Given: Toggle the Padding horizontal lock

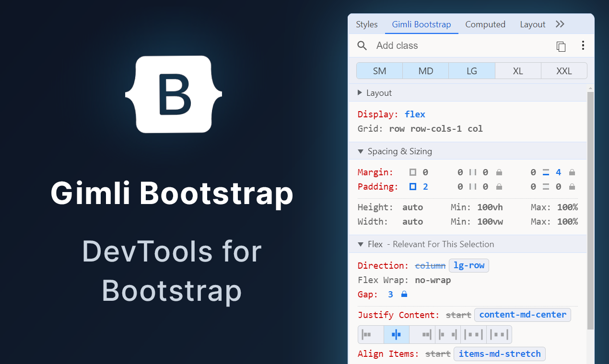Looking at the screenshot, I should click(x=499, y=187).
